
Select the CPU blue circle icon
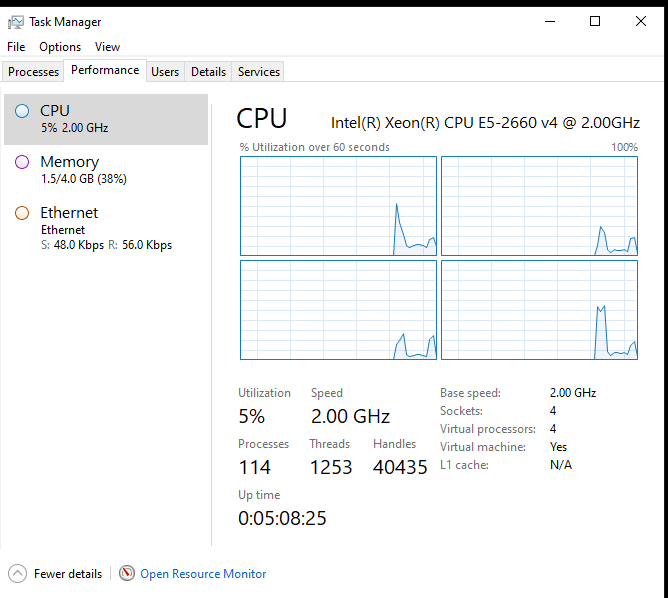tap(22, 111)
